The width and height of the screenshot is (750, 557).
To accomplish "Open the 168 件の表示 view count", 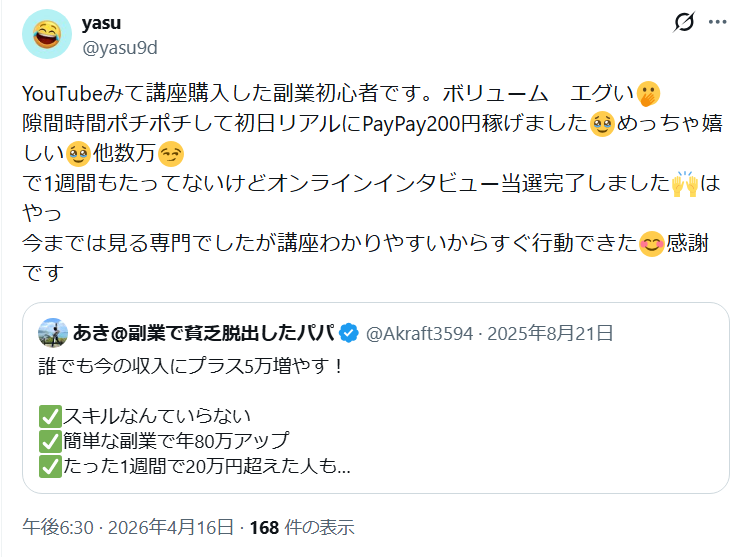I will (x=301, y=527).
